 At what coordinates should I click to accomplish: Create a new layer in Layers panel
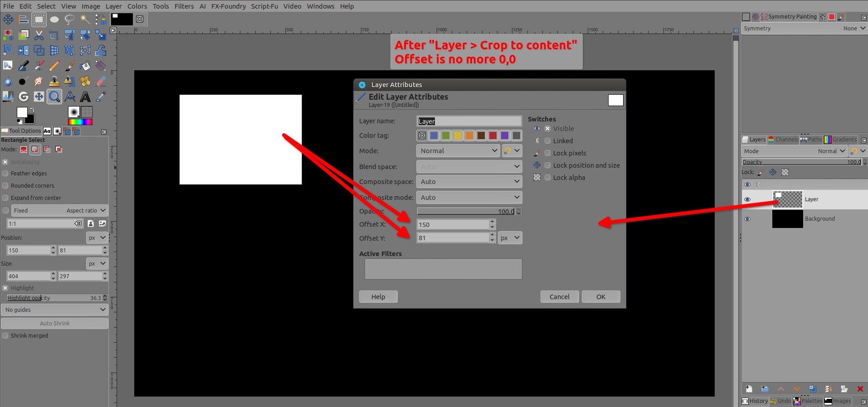(x=749, y=389)
